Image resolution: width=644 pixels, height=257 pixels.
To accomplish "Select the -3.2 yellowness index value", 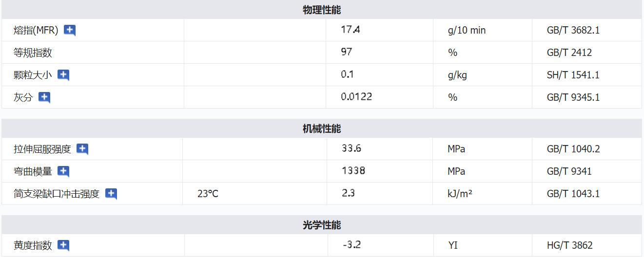I will coord(351,245).
